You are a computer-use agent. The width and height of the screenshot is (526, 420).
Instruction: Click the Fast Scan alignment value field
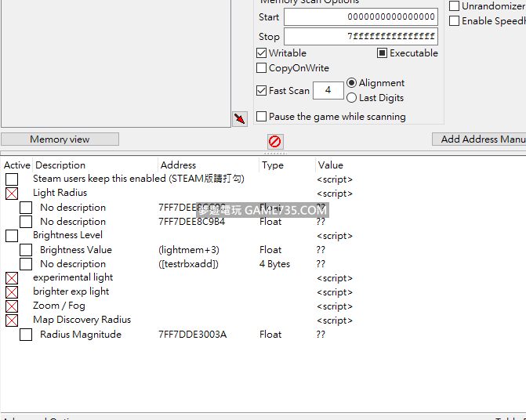tap(328, 91)
